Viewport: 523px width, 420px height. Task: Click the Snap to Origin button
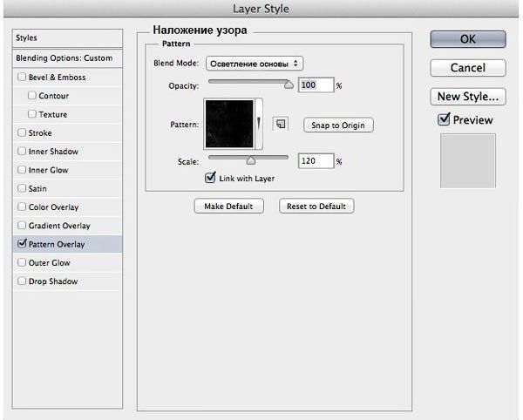(338, 125)
